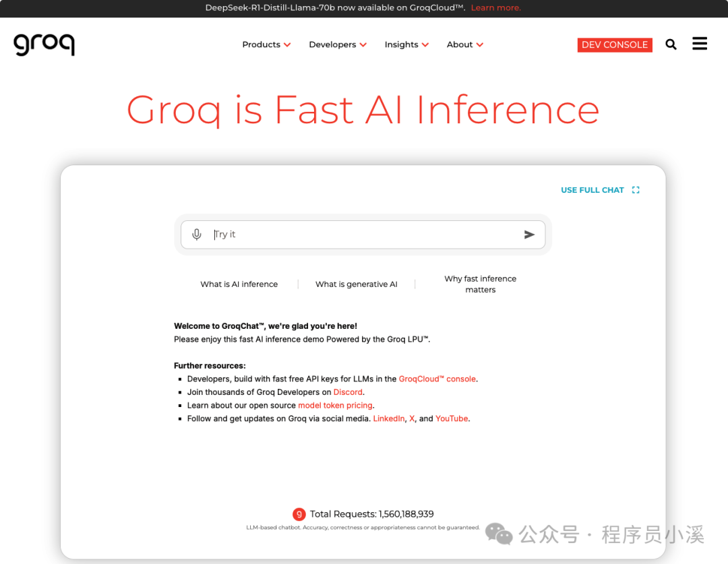Open the GroqCloud console link
Screen dimensions: 728x564
[x=437, y=379]
